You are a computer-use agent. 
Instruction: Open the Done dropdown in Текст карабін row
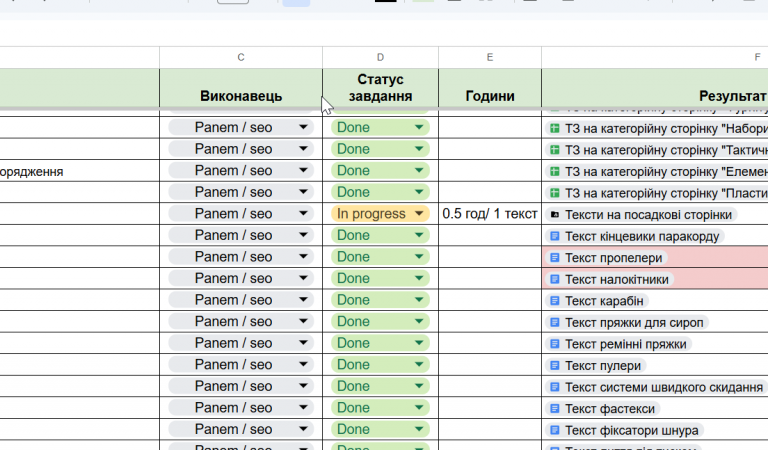(x=380, y=300)
